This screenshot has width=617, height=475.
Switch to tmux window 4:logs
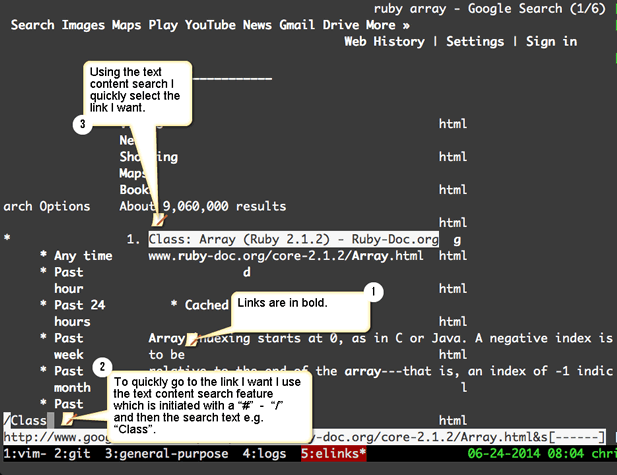pyautogui.click(x=264, y=453)
